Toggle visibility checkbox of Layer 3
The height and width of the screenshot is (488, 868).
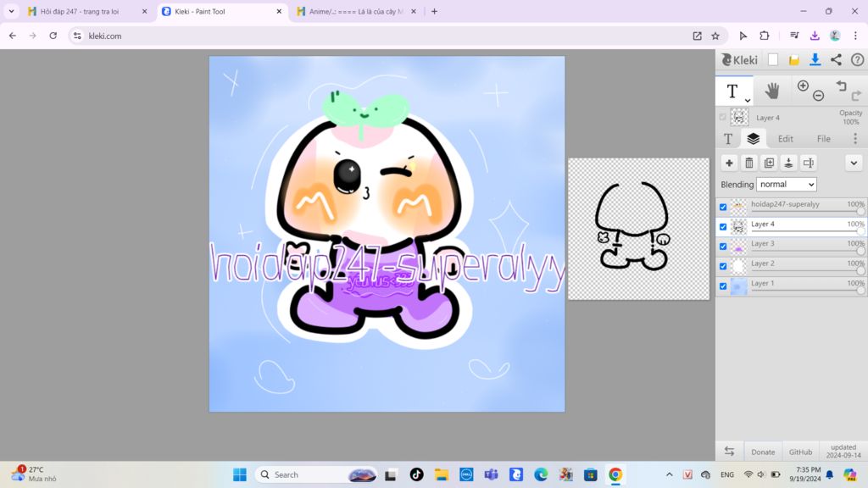point(723,247)
